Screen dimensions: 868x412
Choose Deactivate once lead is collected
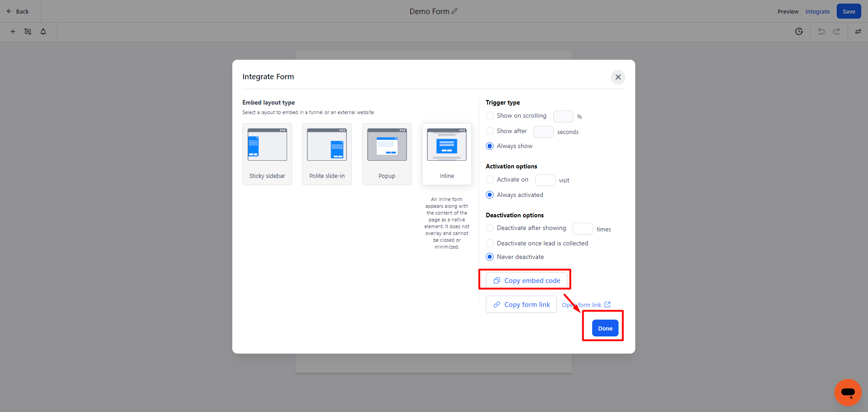point(489,244)
